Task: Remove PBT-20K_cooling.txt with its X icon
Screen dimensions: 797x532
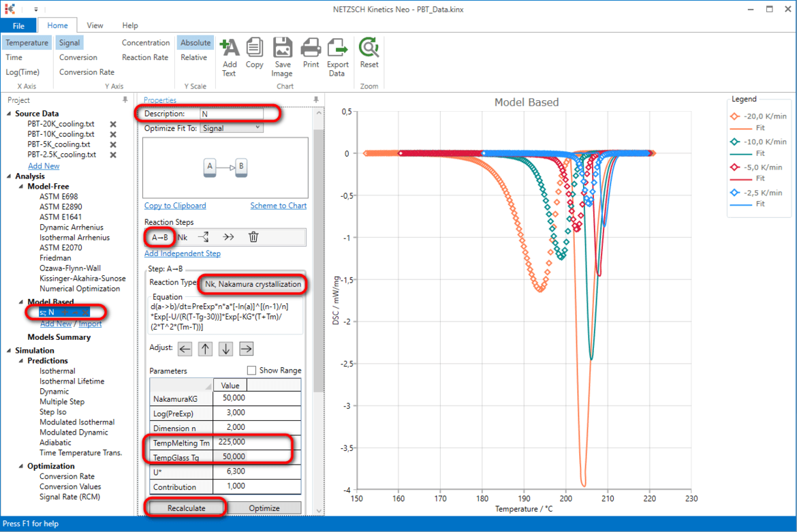Action: 113,124
